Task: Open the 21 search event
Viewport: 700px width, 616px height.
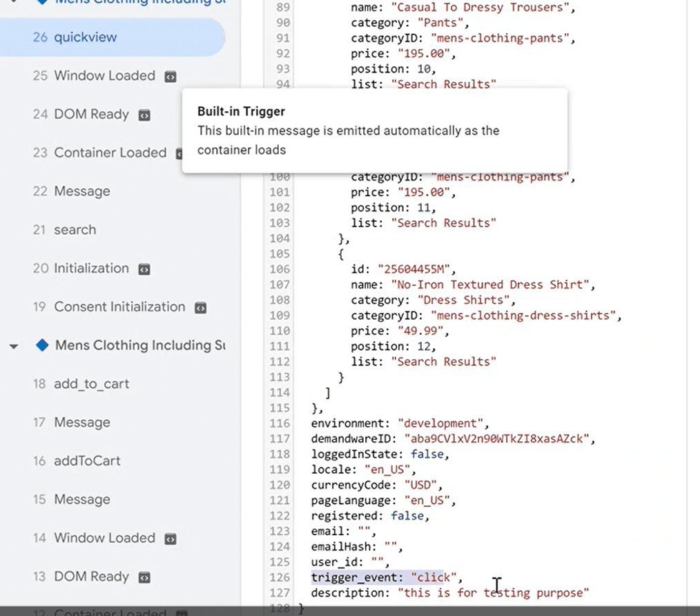Action: pyautogui.click(x=75, y=230)
